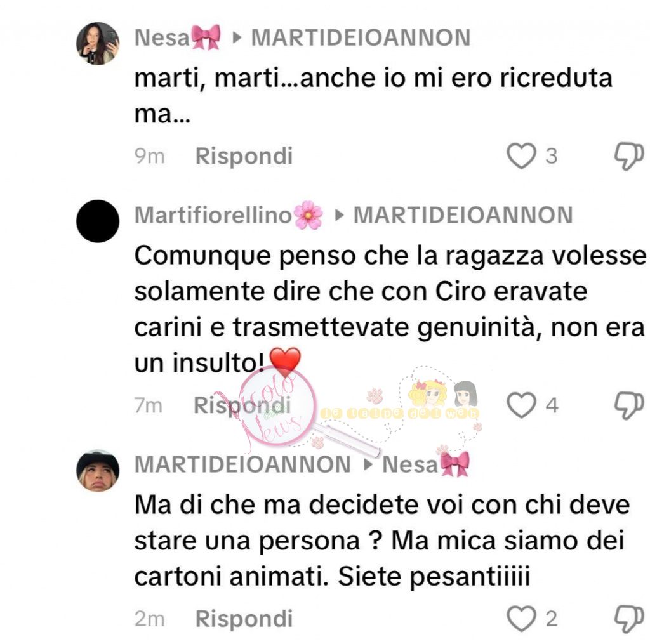Click the Vicolo delle News watermark logo

272,407
